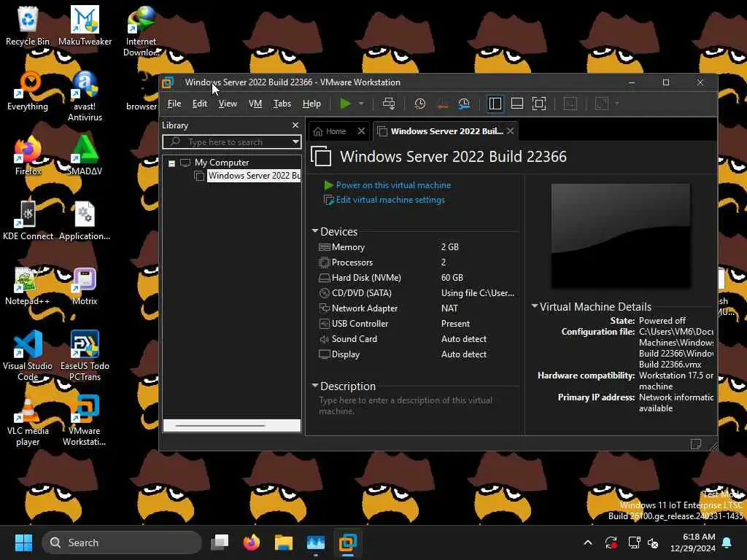Collapse the Virtual Machine Details section
The width and height of the screenshot is (747, 560).
(x=535, y=306)
